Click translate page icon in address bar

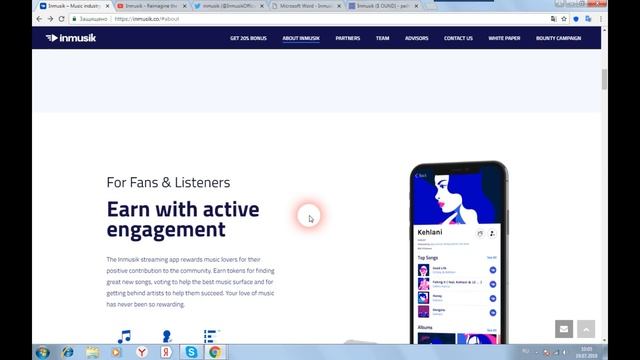553,19
